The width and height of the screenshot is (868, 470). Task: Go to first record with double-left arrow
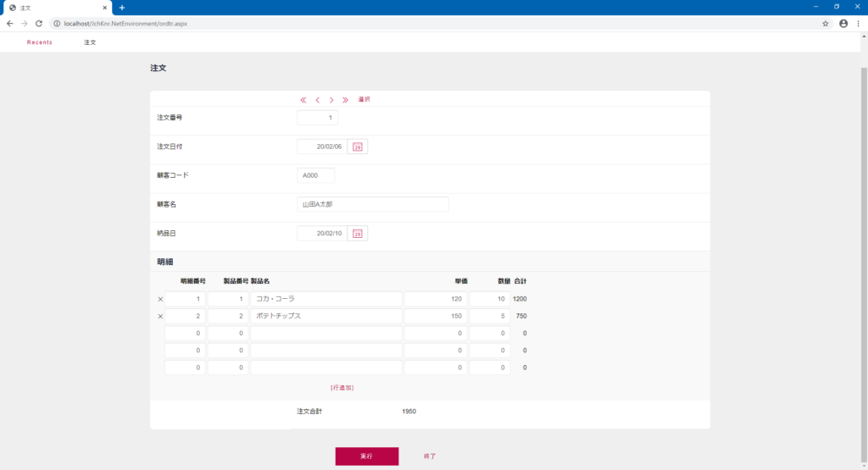coord(303,100)
